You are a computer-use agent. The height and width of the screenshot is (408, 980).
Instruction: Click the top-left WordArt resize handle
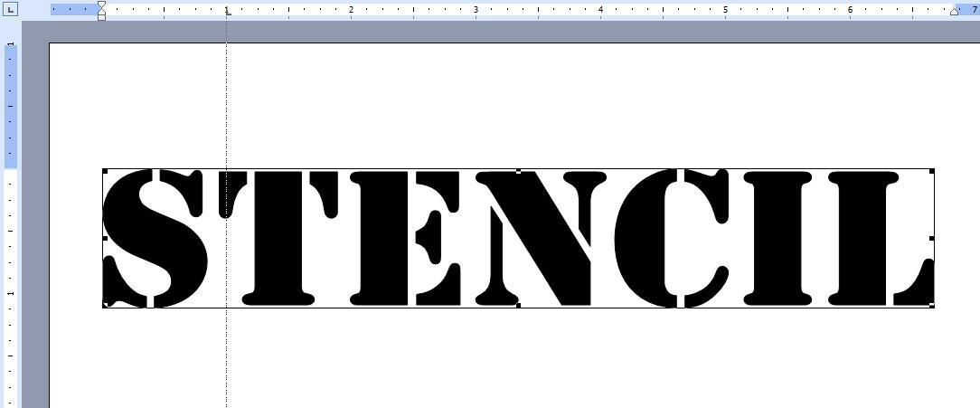click(x=105, y=170)
